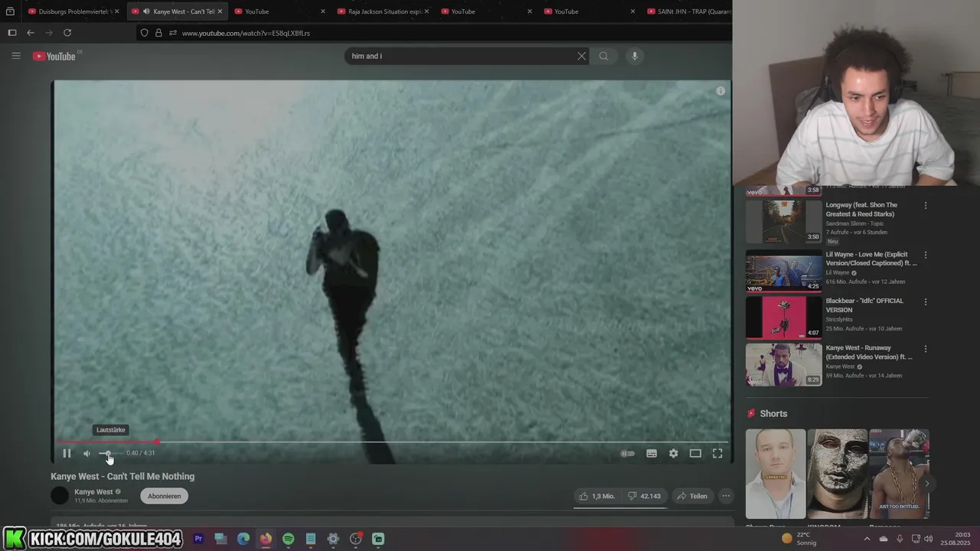Viewport: 980px width, 551px height.
Task: Open the taskbar settings gear app
Action: tap(333, 539)
